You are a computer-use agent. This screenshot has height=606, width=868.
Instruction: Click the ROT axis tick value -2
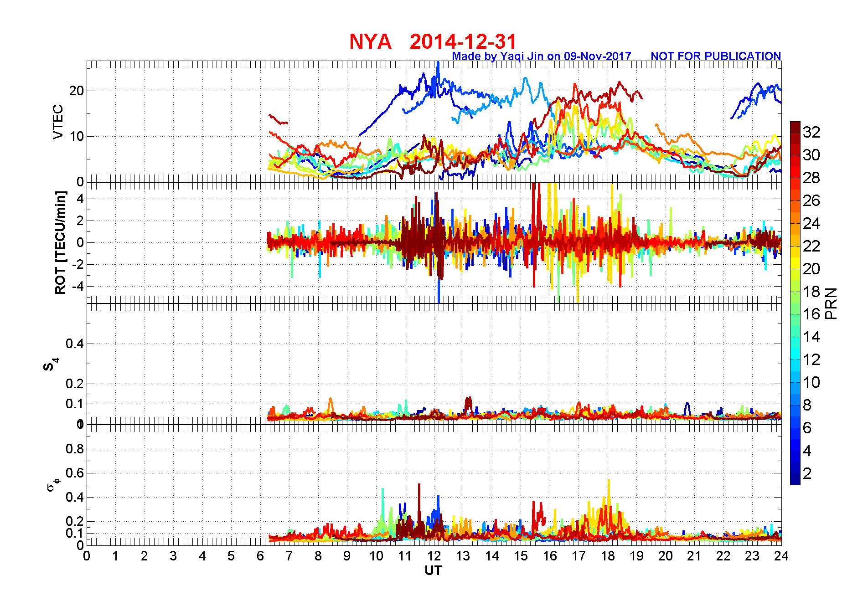(78, 265)
